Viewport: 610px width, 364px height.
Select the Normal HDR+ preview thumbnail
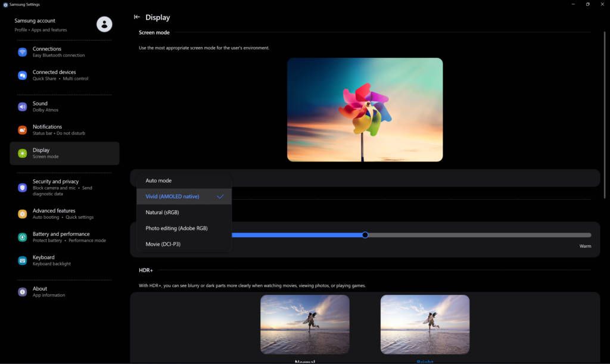point(304,324)
